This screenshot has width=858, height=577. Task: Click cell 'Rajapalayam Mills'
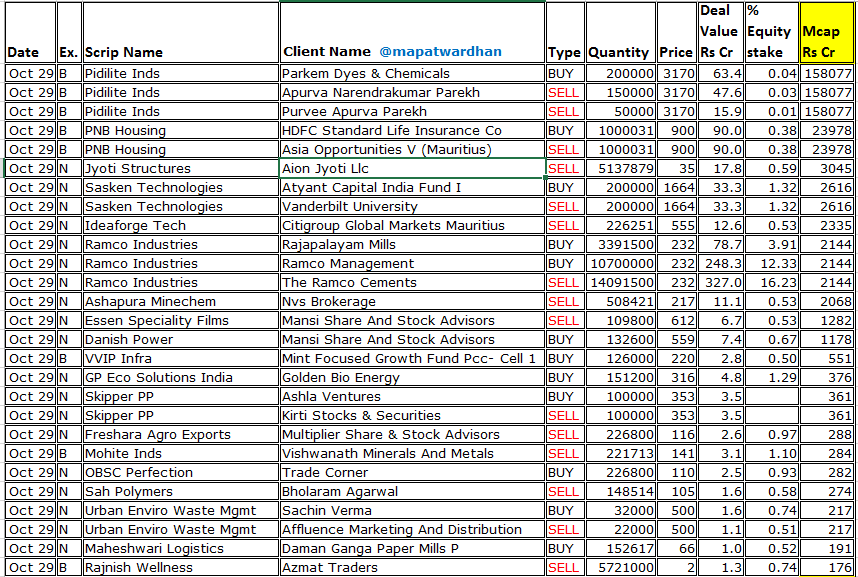[412, 244]
